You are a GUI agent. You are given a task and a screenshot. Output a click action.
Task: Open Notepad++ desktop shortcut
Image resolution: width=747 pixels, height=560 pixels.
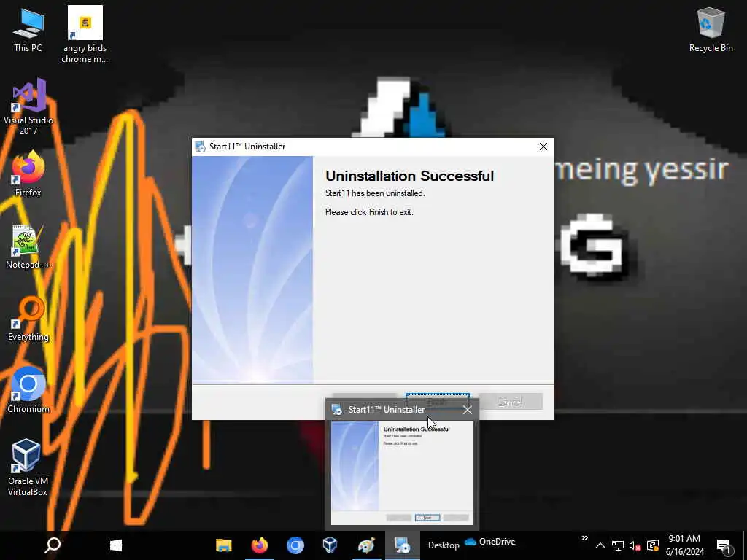pyautogui.click(x=28, y=246)
